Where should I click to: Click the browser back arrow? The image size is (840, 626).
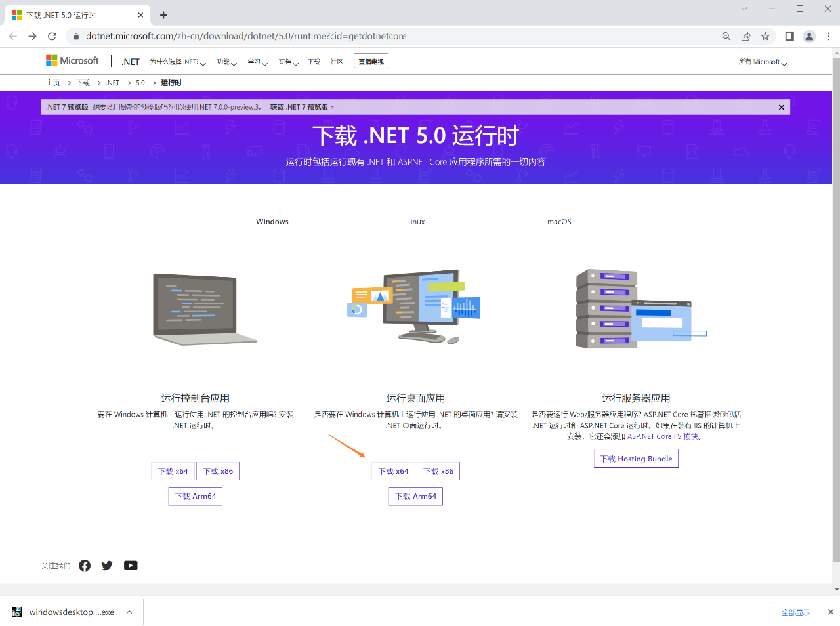coord(13,36)
